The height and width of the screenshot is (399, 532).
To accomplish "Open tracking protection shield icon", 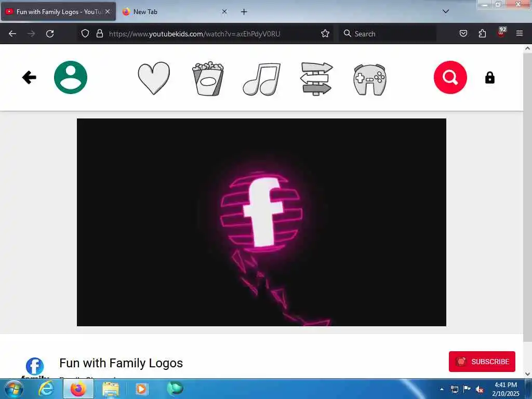I will click(85, 34).
